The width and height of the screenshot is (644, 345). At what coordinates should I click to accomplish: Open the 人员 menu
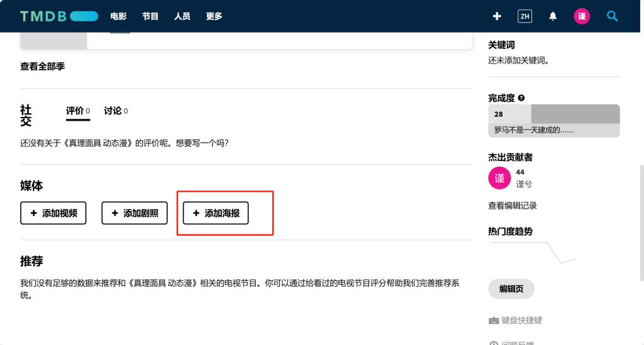point(182,16)
